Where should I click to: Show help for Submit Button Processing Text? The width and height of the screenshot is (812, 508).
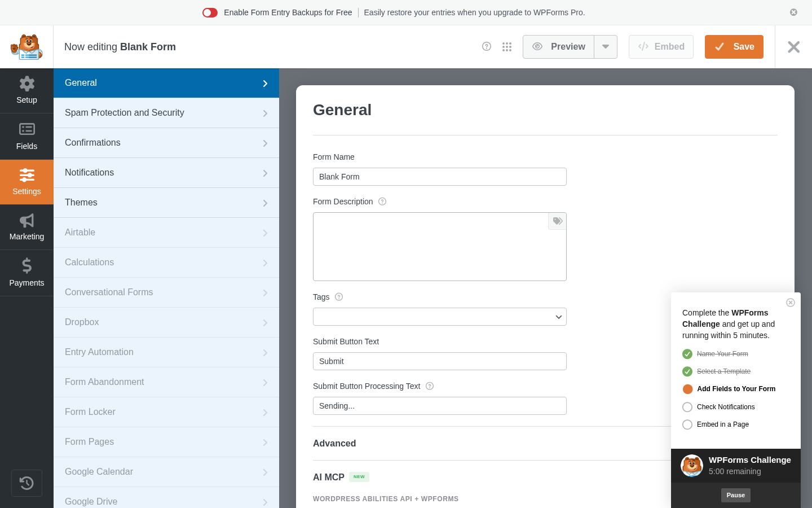point(430,386)
